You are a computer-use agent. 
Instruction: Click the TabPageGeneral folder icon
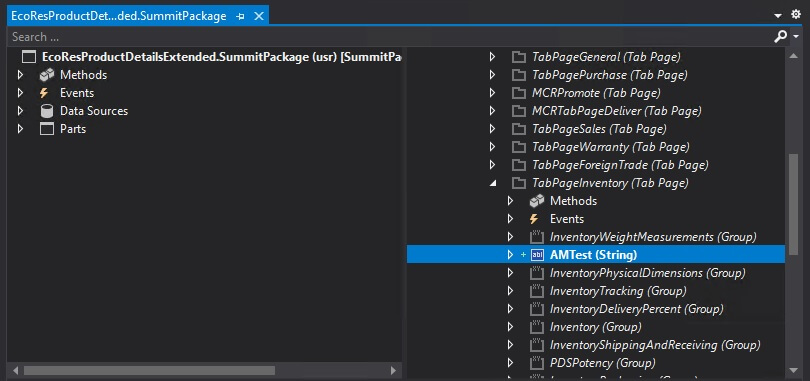[x=518, y=57]
